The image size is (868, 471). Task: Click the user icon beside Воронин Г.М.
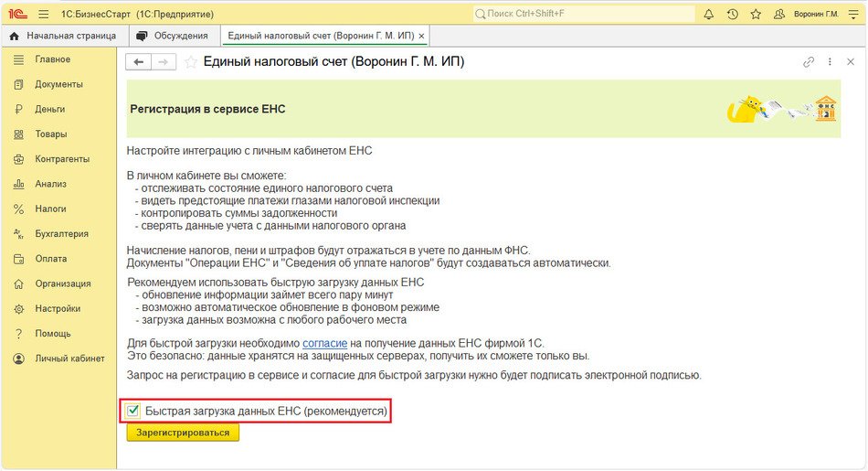(x=779, y=15)
